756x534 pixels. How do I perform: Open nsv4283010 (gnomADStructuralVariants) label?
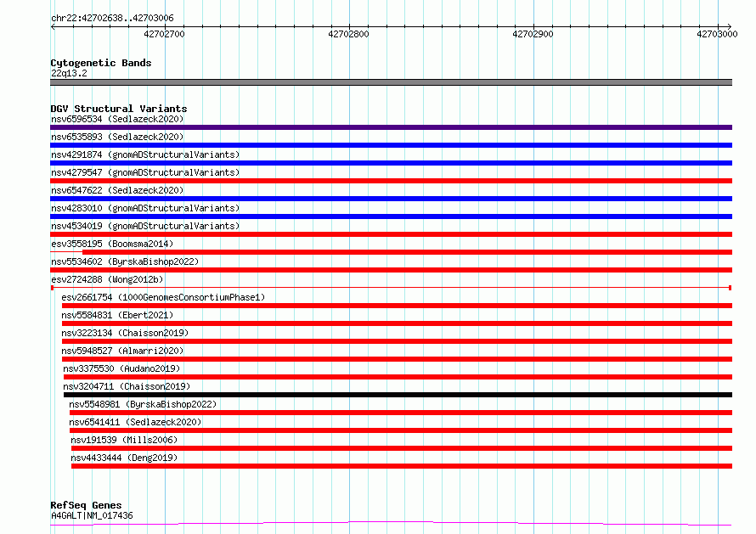pos(145,208)
